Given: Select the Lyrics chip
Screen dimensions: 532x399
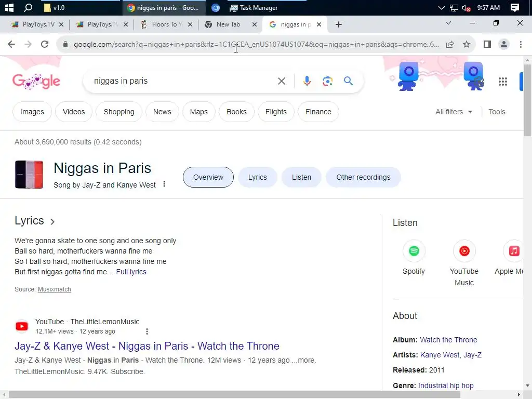Looking at the screenshot, I should pos(258,177).
